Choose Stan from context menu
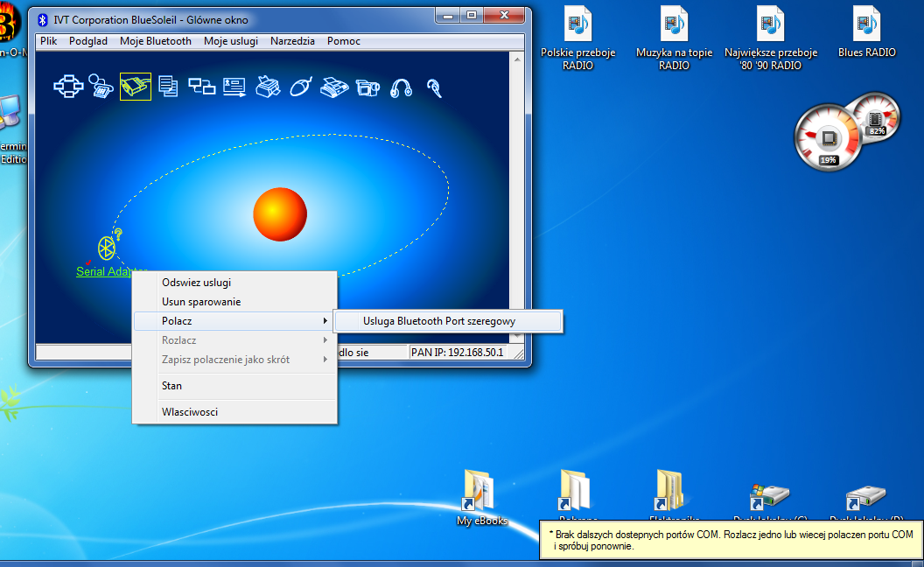Screen dimensions: 924x567 tap(235, 386)
